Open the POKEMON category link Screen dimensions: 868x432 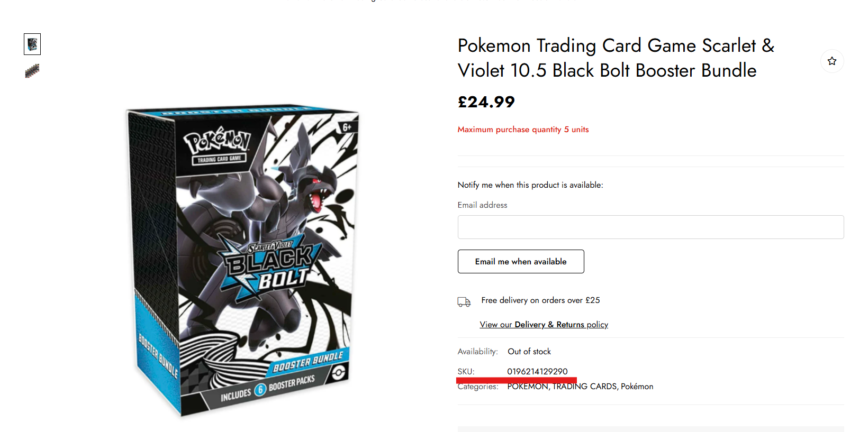coord(527,387)
